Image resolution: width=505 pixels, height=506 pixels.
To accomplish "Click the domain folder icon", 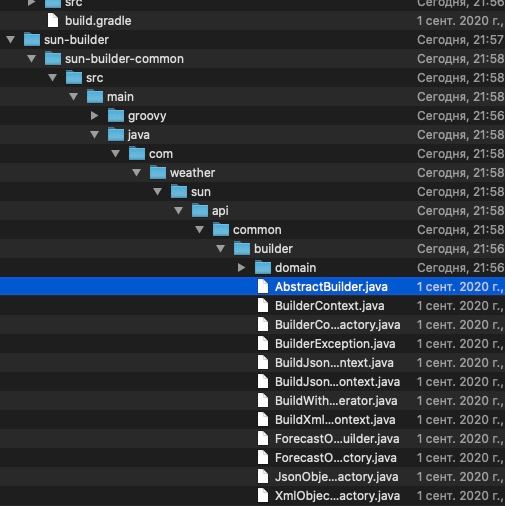I will [263, 267].
